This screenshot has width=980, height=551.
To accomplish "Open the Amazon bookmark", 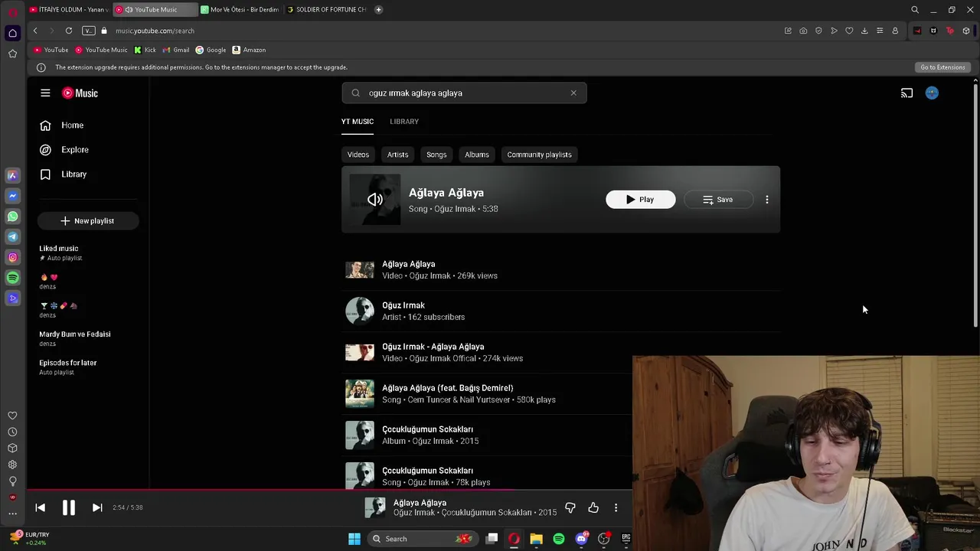I will (x=249, y=50).
